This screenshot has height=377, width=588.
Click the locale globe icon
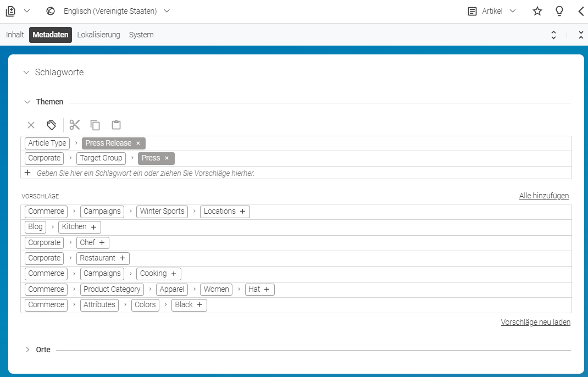click(51, 11)
